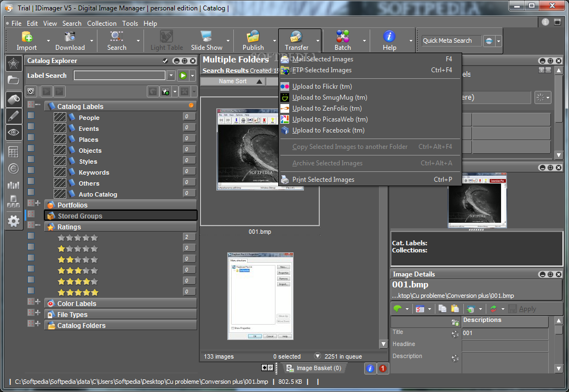Click the Name Sort column header
Screen dimensions: 569x392
click(233, 81)
